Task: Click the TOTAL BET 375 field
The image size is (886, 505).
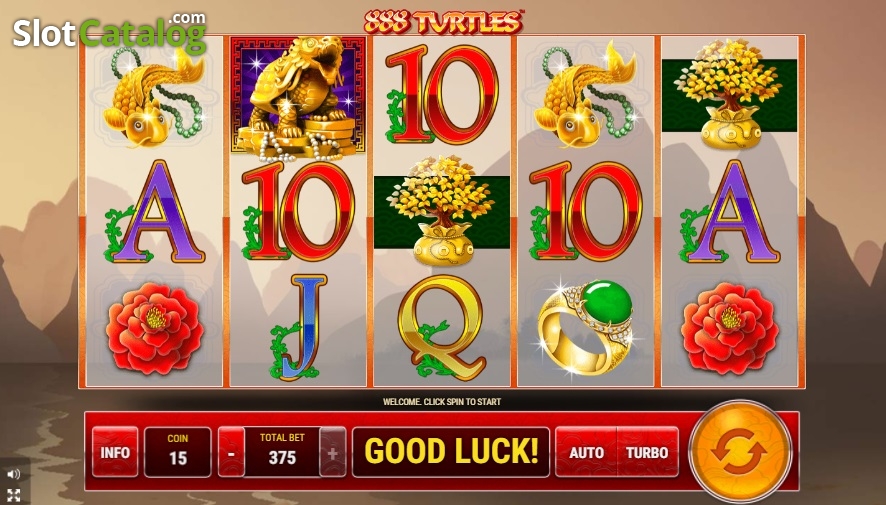Action: click(x=282, y=452)
